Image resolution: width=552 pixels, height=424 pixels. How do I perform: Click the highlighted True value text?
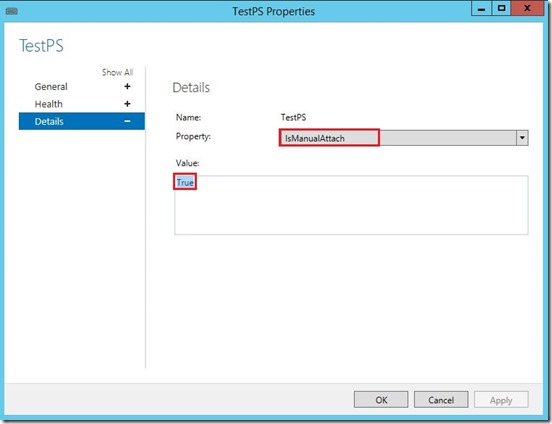click(x=185, y=182)
